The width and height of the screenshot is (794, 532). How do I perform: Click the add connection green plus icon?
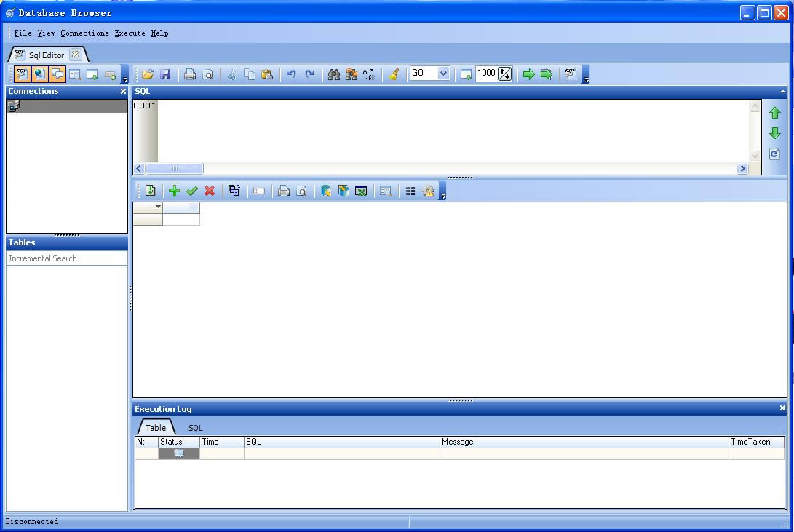[110, 74]
